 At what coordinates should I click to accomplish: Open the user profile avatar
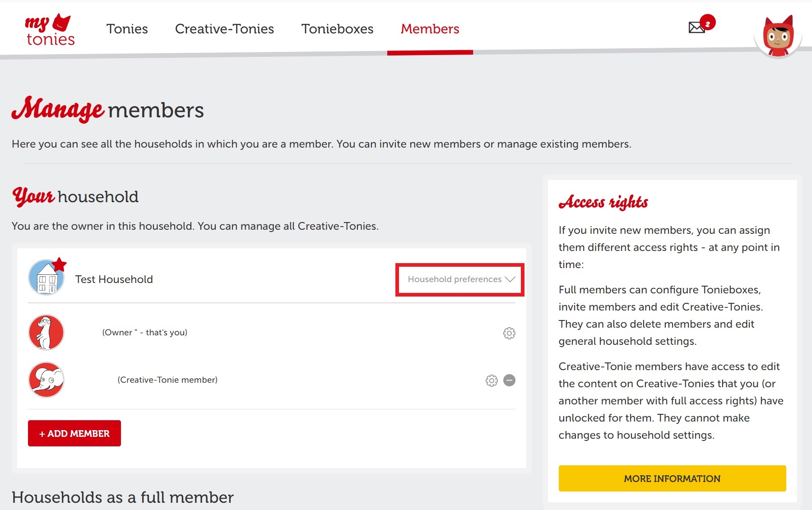(x=778, y=36)
